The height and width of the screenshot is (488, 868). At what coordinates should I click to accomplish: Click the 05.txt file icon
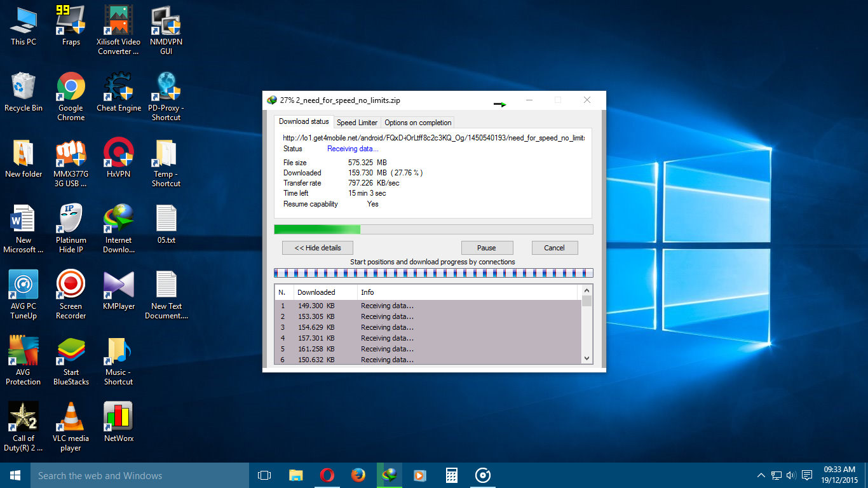tap(166, 224)
